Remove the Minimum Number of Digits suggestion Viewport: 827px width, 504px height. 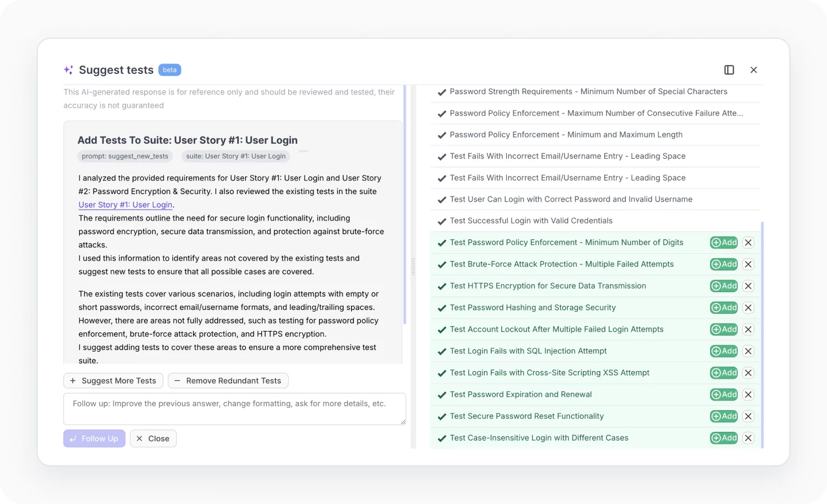click(748, 243)
